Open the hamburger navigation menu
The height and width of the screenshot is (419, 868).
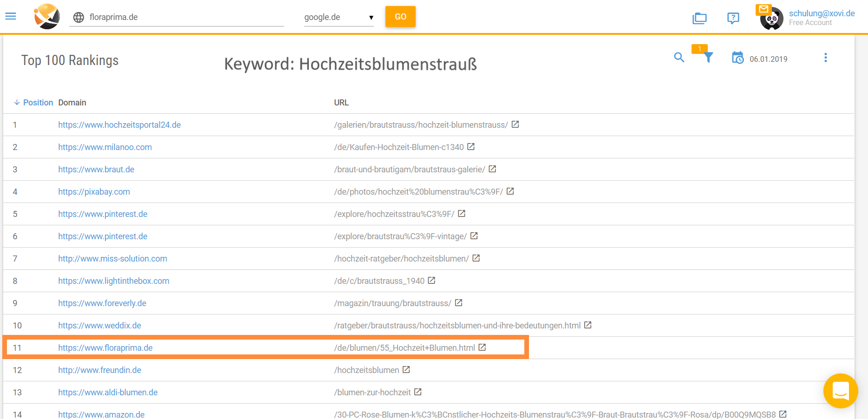click(11, 16)
